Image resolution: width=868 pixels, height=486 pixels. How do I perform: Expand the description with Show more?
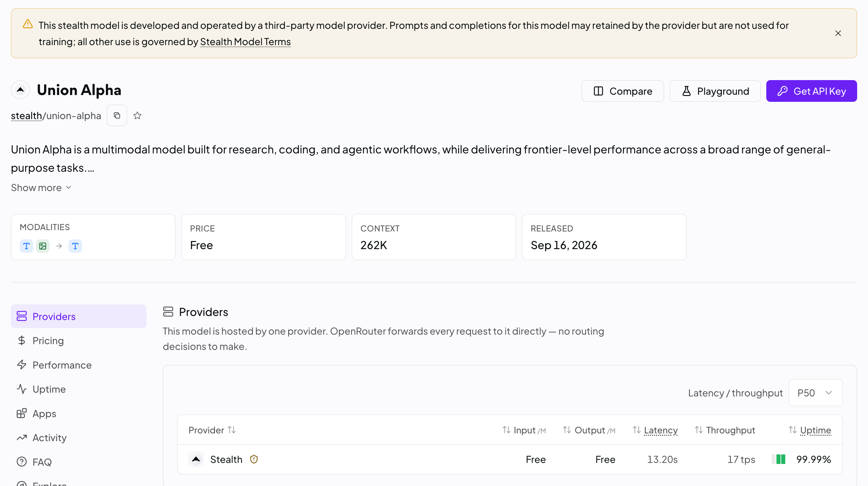click(x=41, y=188)
